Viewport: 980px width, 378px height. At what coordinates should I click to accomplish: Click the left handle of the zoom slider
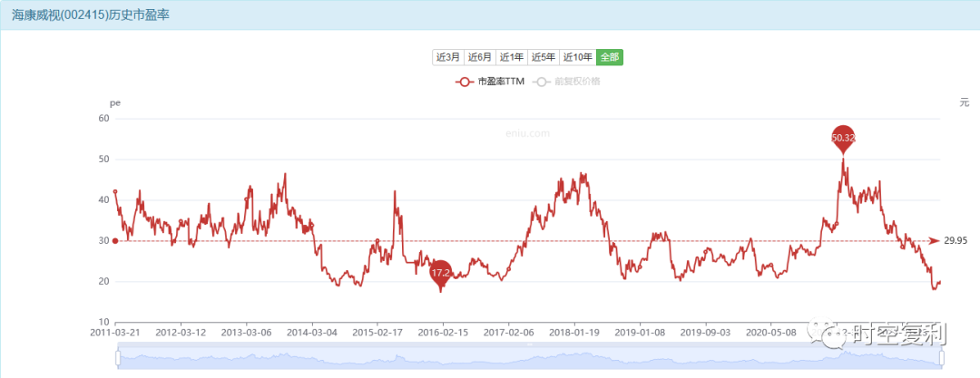pos(117,358)
